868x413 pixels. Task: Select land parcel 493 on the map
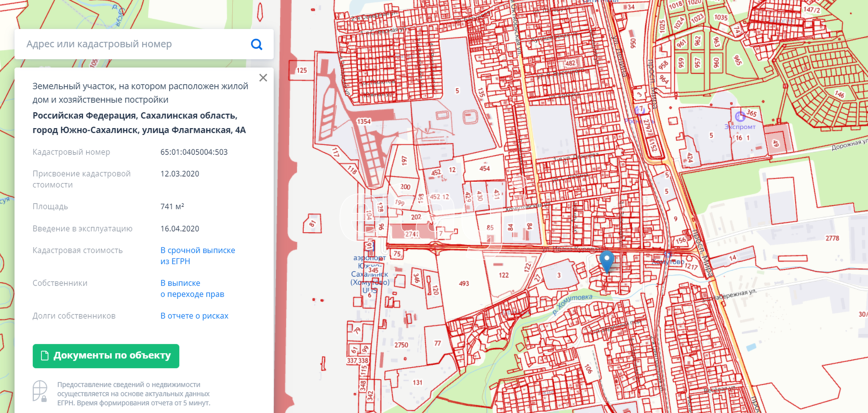click(x=464, y=284)
